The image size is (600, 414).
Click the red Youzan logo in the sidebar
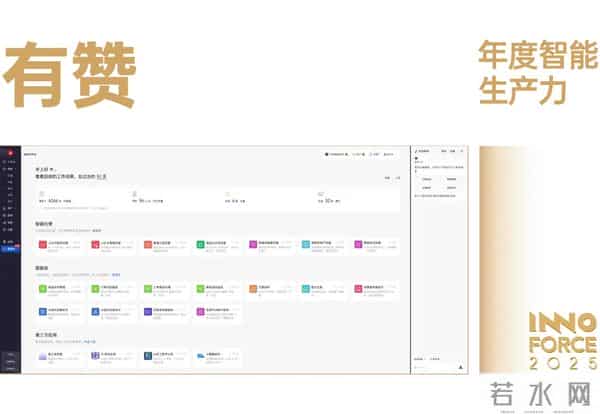coord(9,152)
